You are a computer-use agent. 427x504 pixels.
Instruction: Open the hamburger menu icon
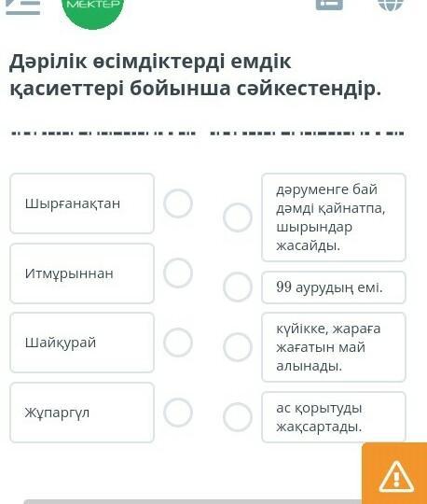(x=23, y=7)
